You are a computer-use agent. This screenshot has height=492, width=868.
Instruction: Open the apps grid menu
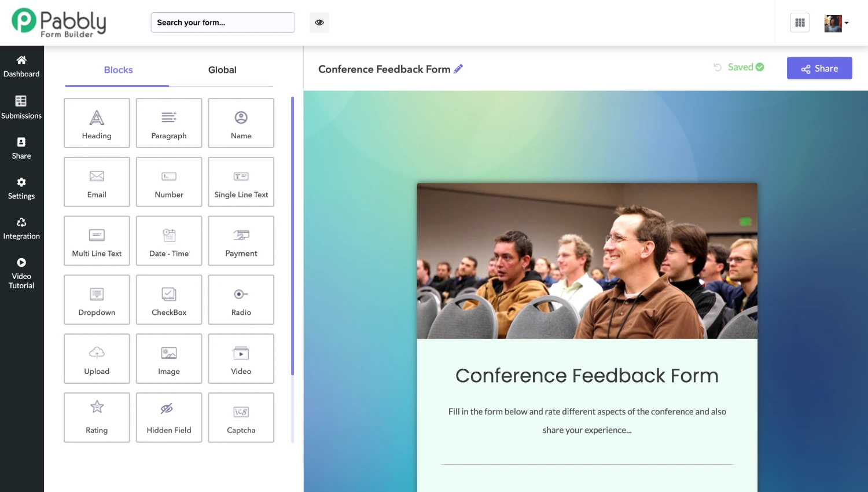[800, 23]
